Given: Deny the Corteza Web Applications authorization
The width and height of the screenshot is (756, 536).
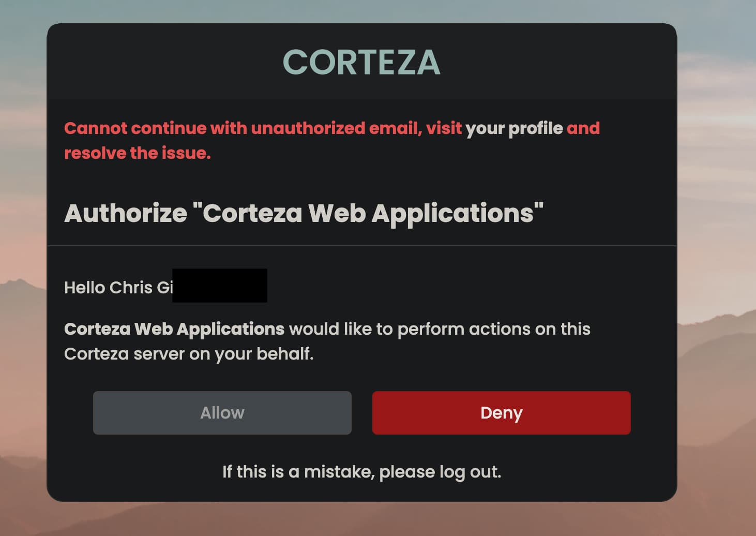Looking at the screenshot, I should (501, 413).
